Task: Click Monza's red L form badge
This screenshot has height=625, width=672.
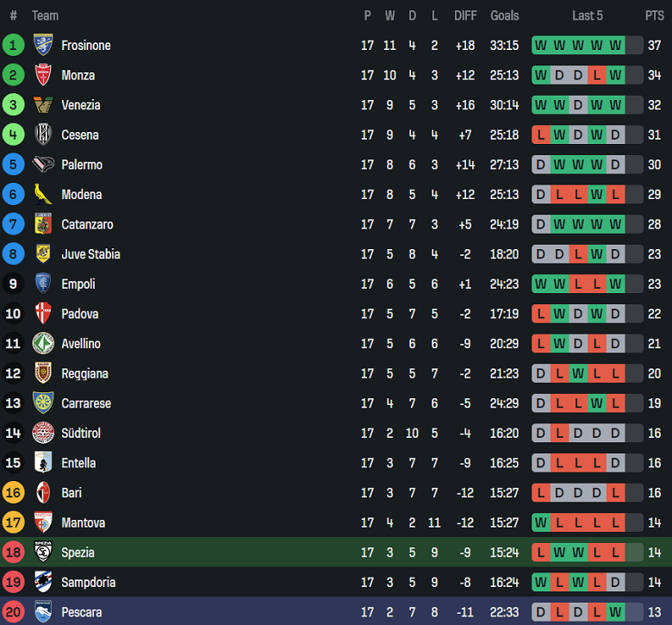Action: pyautogui.click(x=596, y=76)
